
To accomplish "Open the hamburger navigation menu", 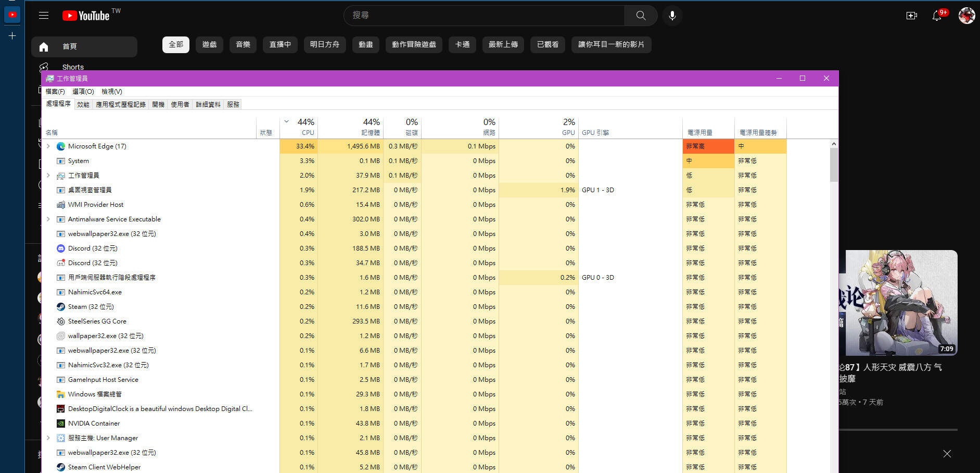I will click(44, 15).
